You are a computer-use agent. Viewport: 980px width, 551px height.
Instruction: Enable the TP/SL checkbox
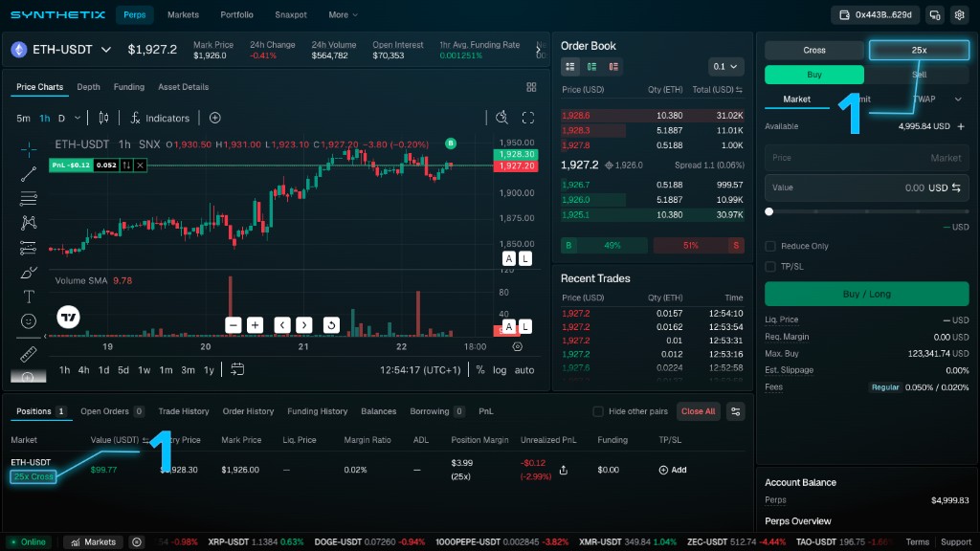pos(770,267)
